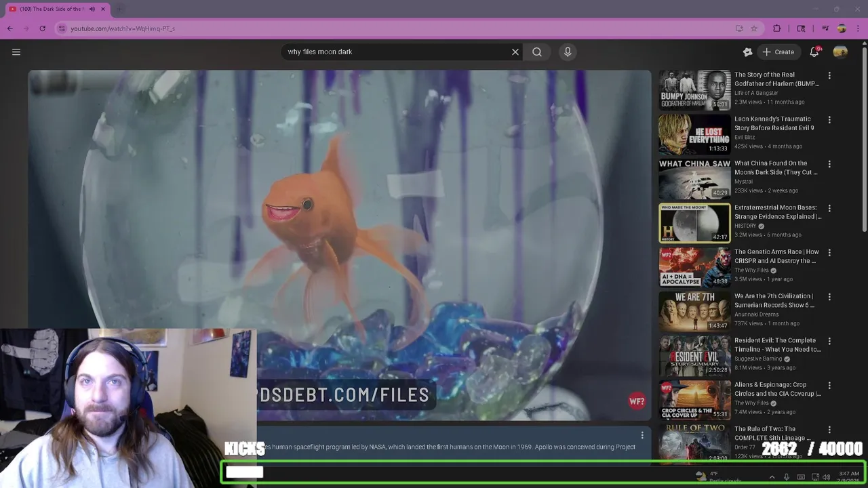The height and width of the screenshot is (488, 868).
Task: Open Leon Kennedy's Traumatic Story thumbnail
Action: click(695, 134)
